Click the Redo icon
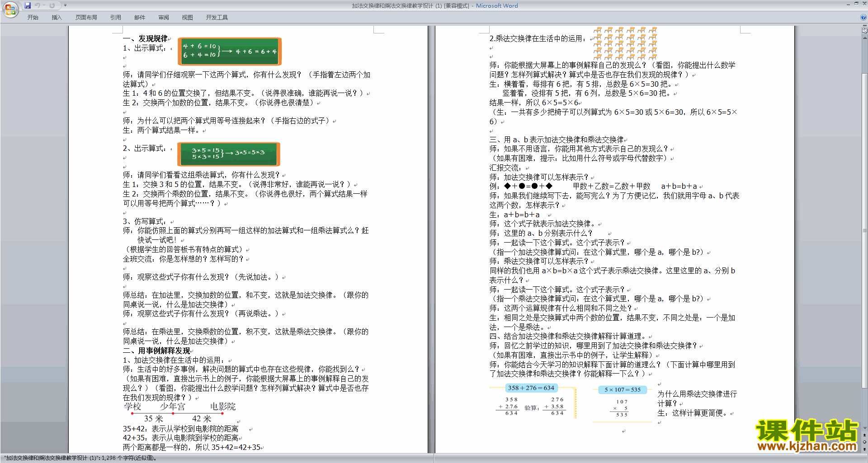The width and height of the screenshot is (868, 463). pyautogui.click(x=52, y=5)
